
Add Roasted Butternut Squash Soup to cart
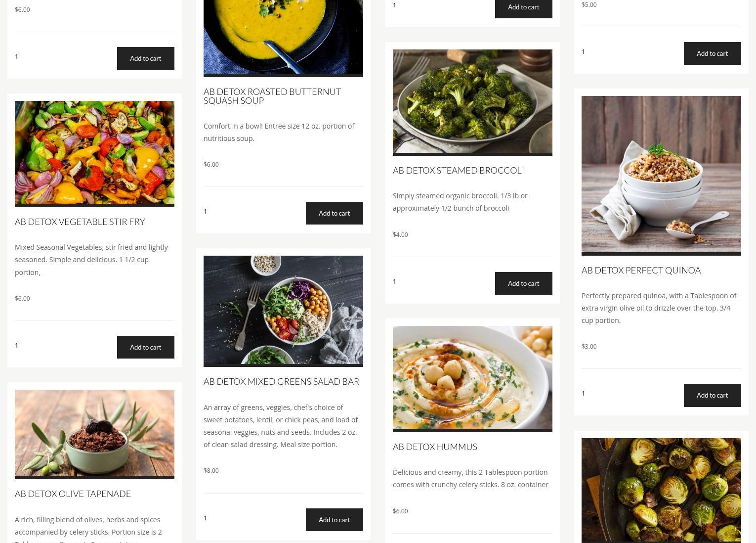point(334,213)
